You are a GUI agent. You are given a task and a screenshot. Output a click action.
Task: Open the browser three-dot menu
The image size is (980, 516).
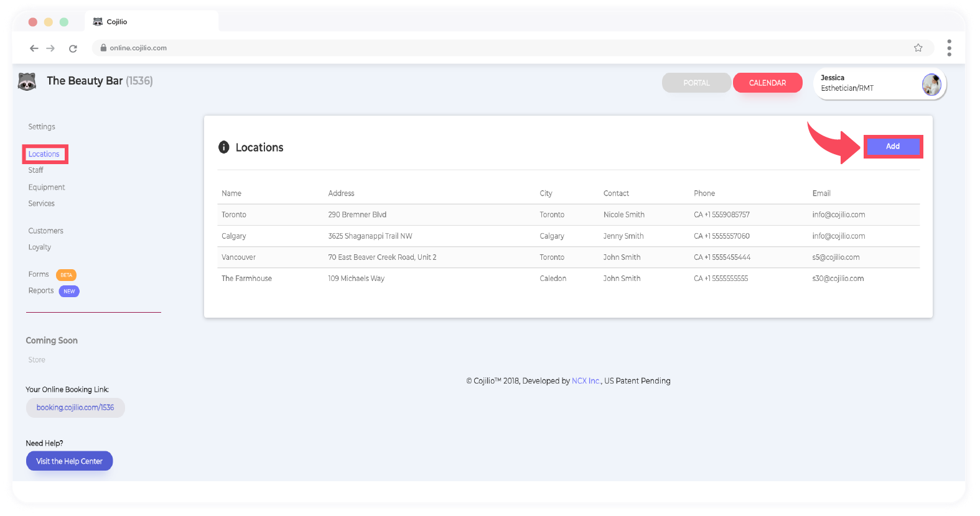(949, 48)
